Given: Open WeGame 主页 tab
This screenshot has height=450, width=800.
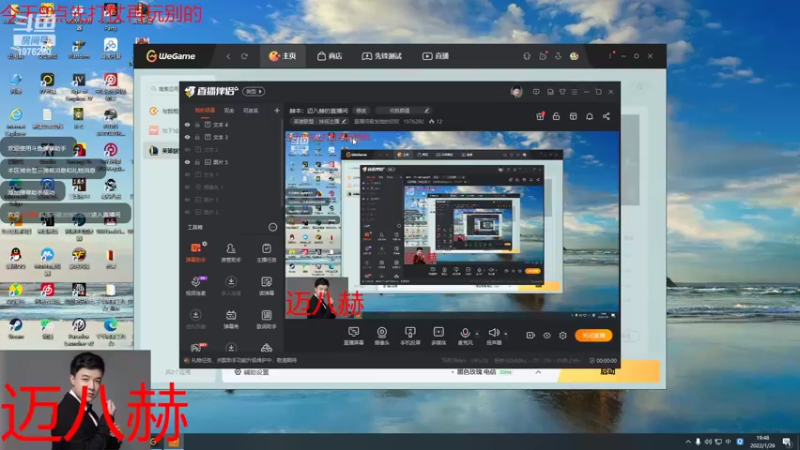Looking at the screenshot, I should pos(283,56).
